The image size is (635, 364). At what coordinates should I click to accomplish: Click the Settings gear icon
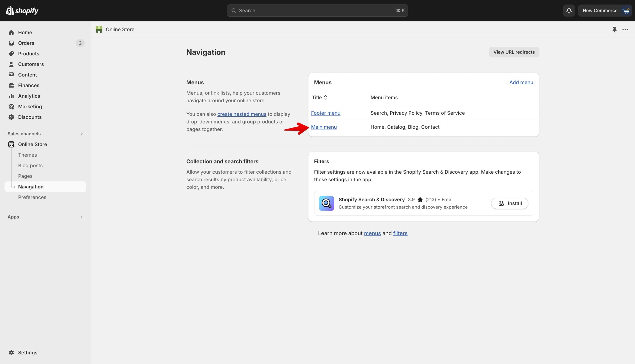pos(11,353)
